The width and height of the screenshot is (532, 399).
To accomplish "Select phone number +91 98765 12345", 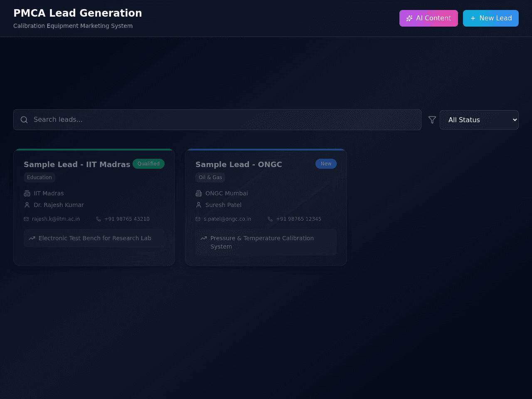I will tap(298, 219).
